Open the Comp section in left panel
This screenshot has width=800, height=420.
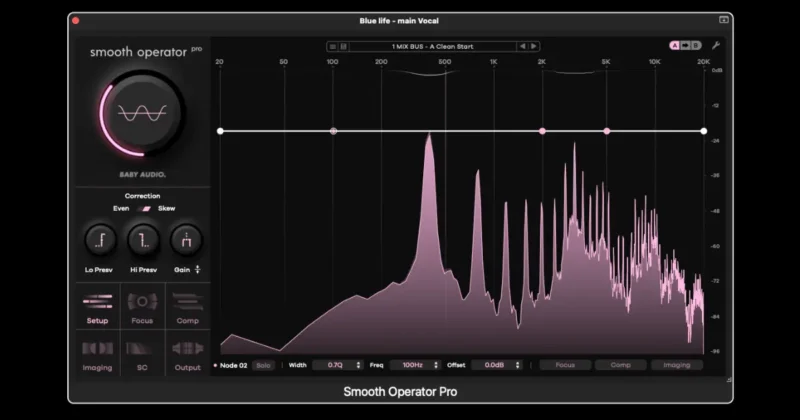pos(187,307)
